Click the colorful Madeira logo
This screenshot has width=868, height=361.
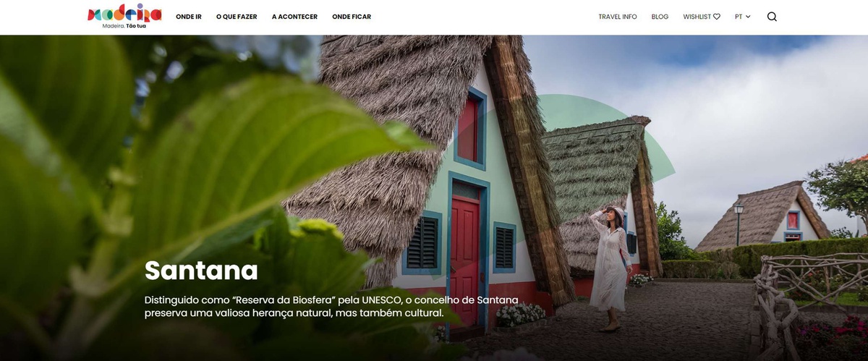[x=124, y=13]
